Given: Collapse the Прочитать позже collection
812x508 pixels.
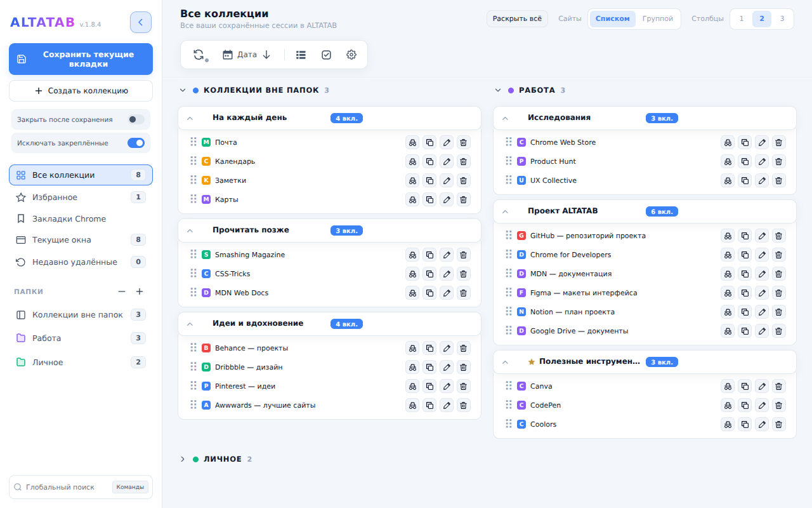Looking at the screenshot, I should [x=190, y=231].
